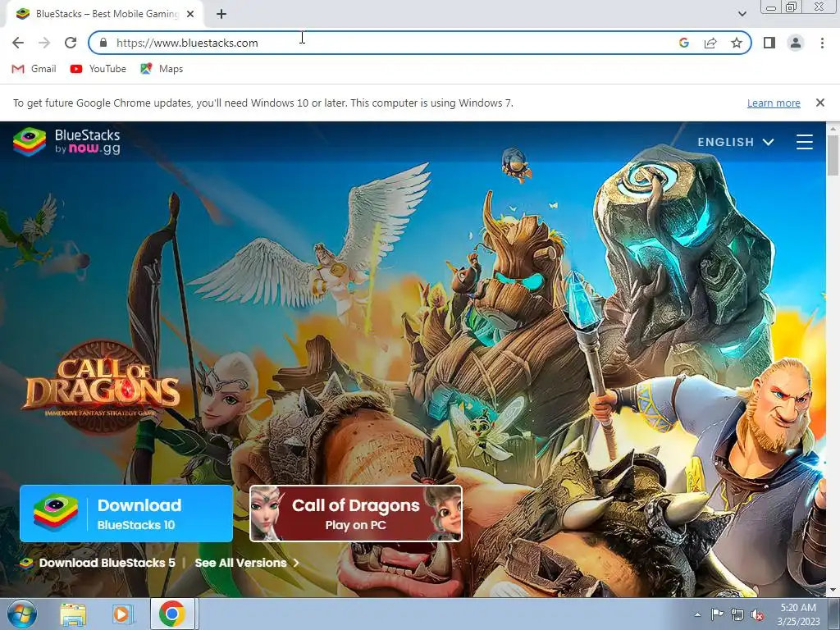Expand the ENGLISH language dropdown

736,142
